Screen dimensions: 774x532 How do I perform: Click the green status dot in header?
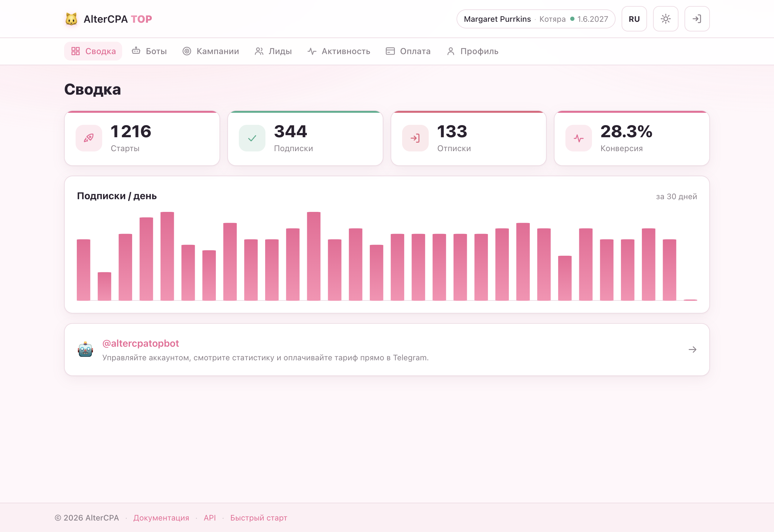pyautogui.click(x=572, y=19)
